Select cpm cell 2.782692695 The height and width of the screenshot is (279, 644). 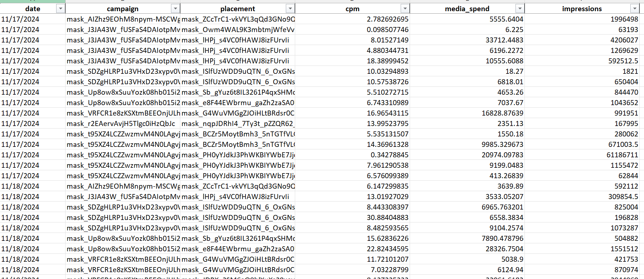click(352, 19)
